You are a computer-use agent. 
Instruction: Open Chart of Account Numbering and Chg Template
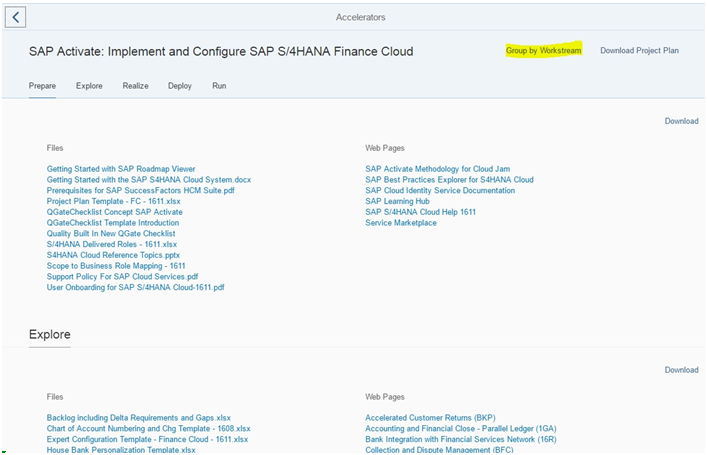[148, 428]
